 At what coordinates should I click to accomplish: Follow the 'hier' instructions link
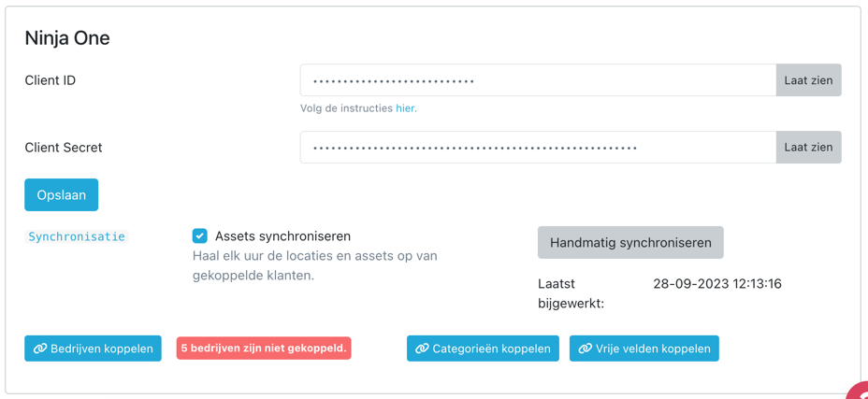click(405, 108)
